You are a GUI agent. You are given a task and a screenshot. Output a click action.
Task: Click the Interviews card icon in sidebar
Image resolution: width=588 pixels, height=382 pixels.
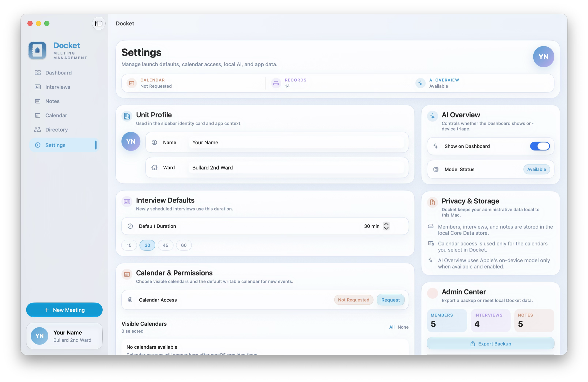37,87
